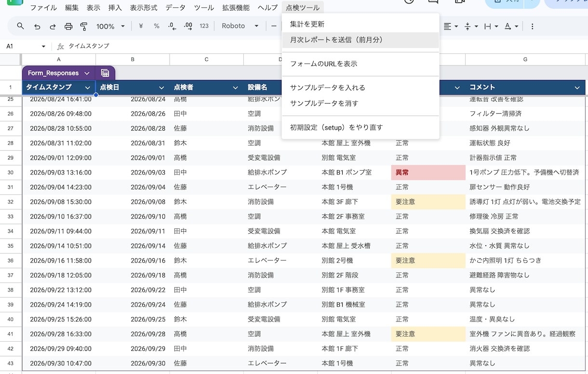Screen dimensions: 588x374
Task: Select the 鈴木 cell in row 36
Action: 206,261
